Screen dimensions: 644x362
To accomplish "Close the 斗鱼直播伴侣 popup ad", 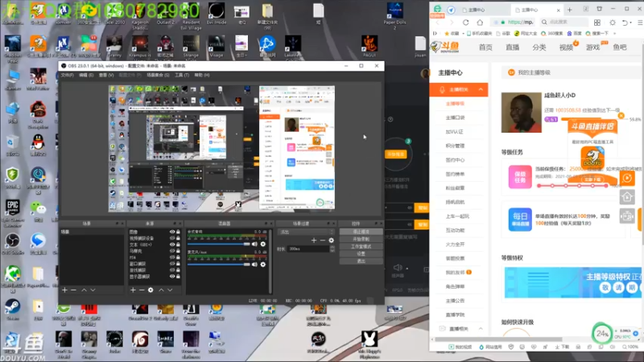I will [621, 116].
